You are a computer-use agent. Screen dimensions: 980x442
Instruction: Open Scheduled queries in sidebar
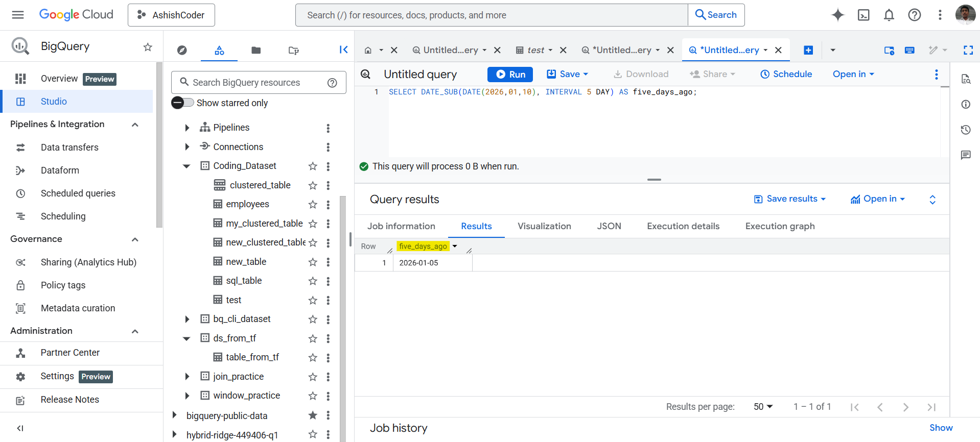point(78,193)
